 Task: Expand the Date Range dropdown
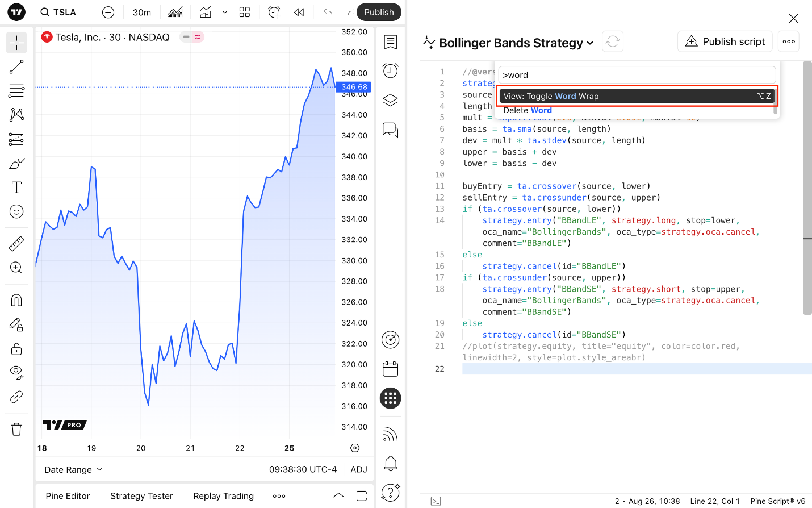74,469
